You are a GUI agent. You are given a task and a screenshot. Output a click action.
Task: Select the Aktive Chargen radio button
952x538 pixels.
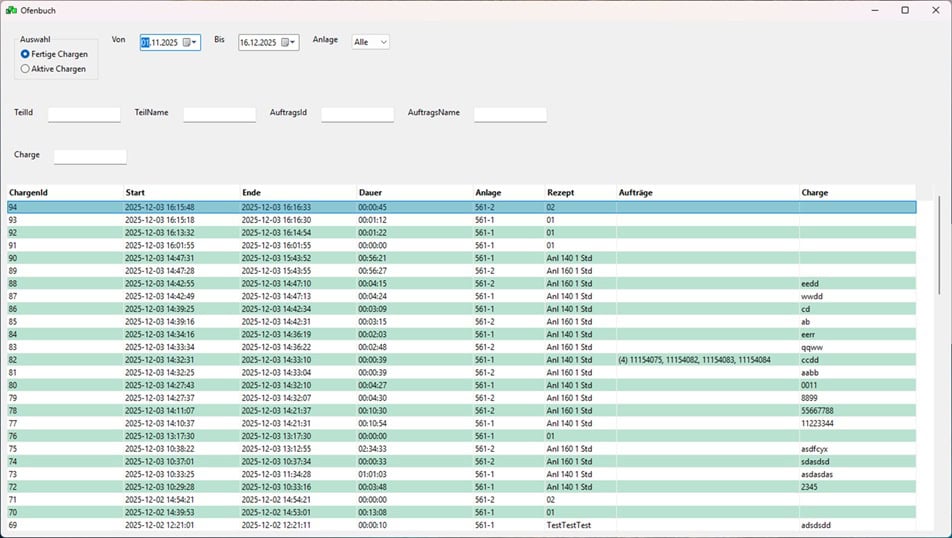tap(26, 69)
